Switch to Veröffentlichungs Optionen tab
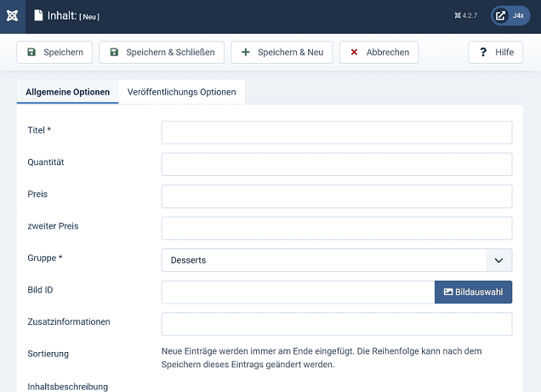Image resolution: width=541 pixels, height=392 pixels. click(181, 92)
